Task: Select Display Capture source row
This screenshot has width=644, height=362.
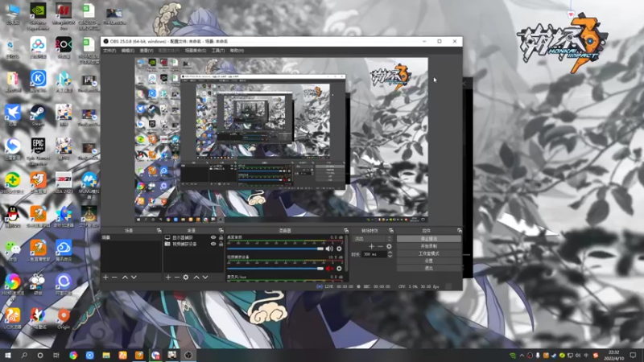Action: click(x=193, y=237)
